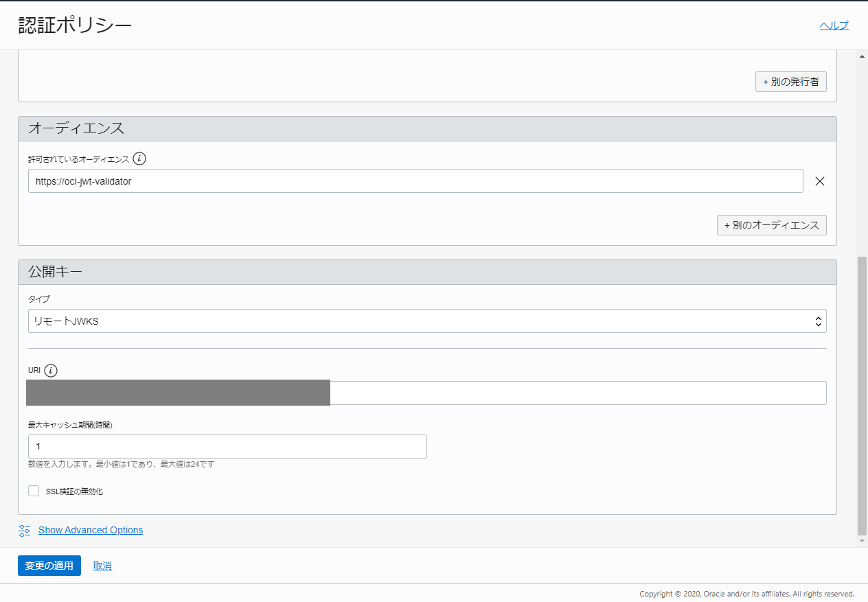Click the vertical scrollbar thumb
Viewport: 868px width, 602px height.
tap(863, 395)
